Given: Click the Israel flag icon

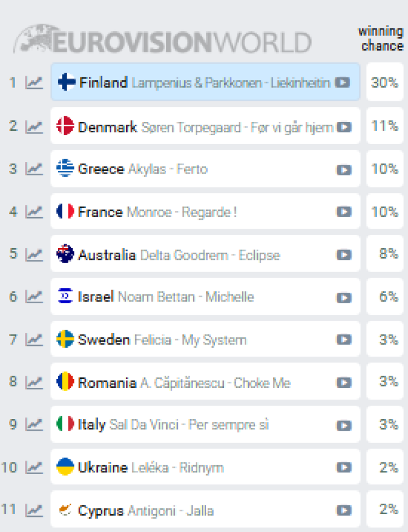Looking at the screenshot, I should 65,297.
